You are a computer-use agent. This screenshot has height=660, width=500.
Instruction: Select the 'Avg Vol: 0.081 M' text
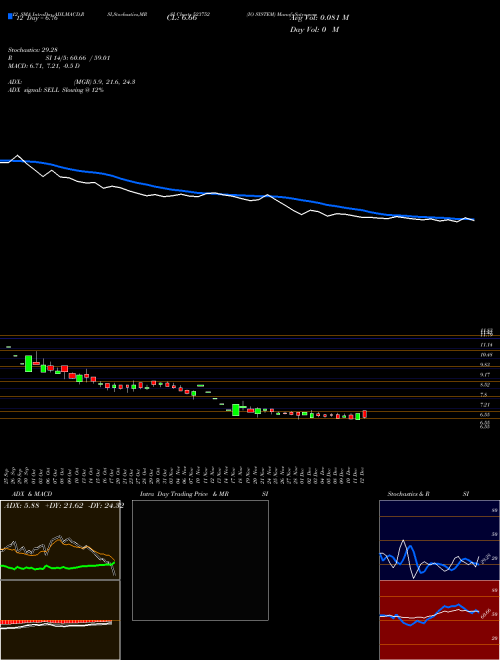(319, 18)
